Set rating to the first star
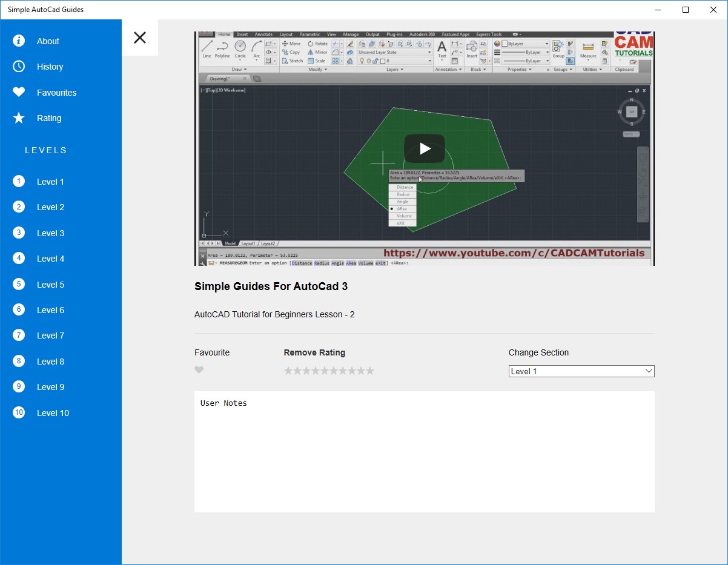Screen dimensions: 728x565 pyautogui.click(x=288, y=371)
